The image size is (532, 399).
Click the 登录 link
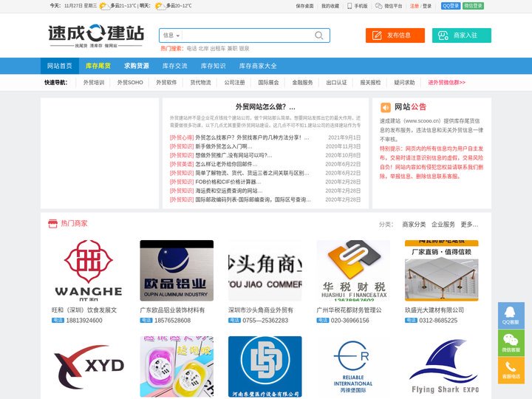coord(427,6)
